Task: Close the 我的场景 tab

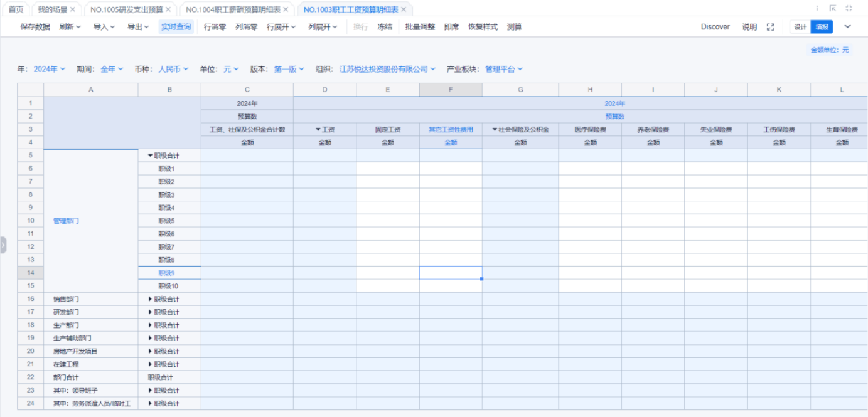Action: click(x=73, y=9)
